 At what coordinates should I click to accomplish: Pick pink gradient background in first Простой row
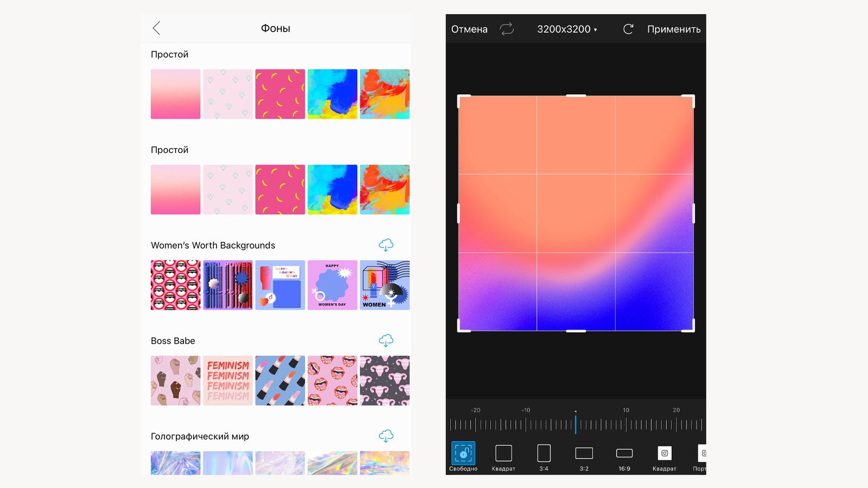[x=175, y=94]
